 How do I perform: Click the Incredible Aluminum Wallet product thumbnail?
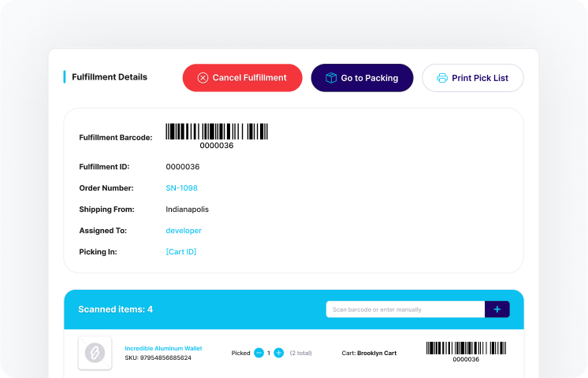(x=95, y=353)
